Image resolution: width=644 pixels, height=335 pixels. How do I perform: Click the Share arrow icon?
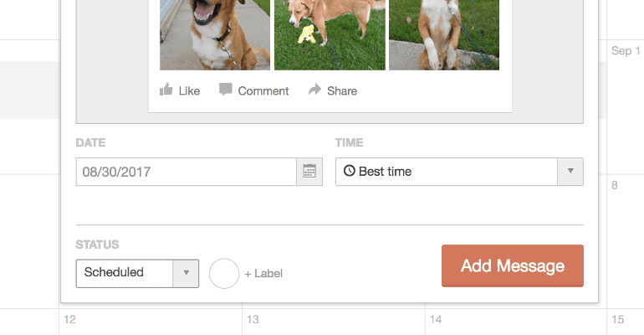(x=314, y=90)
